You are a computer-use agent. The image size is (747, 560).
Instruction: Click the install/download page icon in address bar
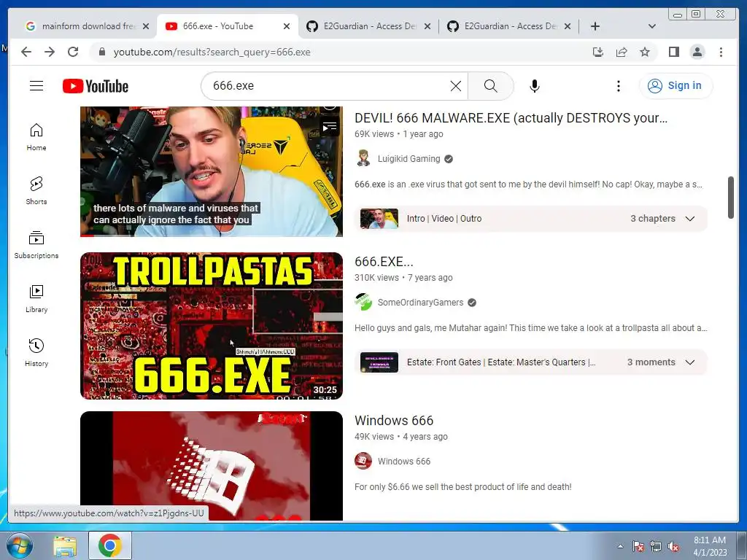click(x=598, y=52)
